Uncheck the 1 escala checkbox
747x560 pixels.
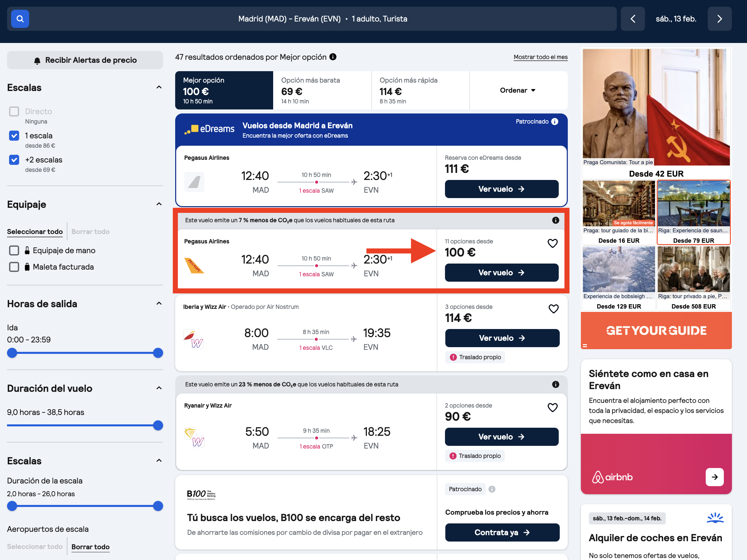coord(14,136)
